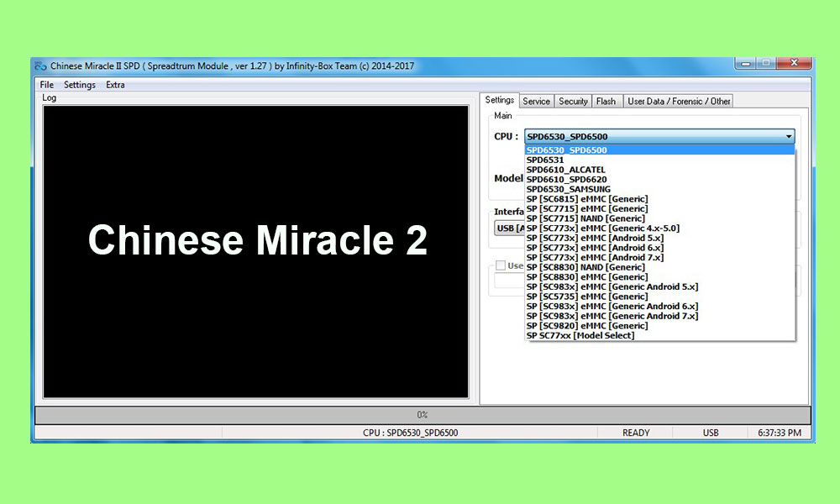Pick SP [SC983x] eMMC [Generic Android 6.x]

click(x=659, y=307)
